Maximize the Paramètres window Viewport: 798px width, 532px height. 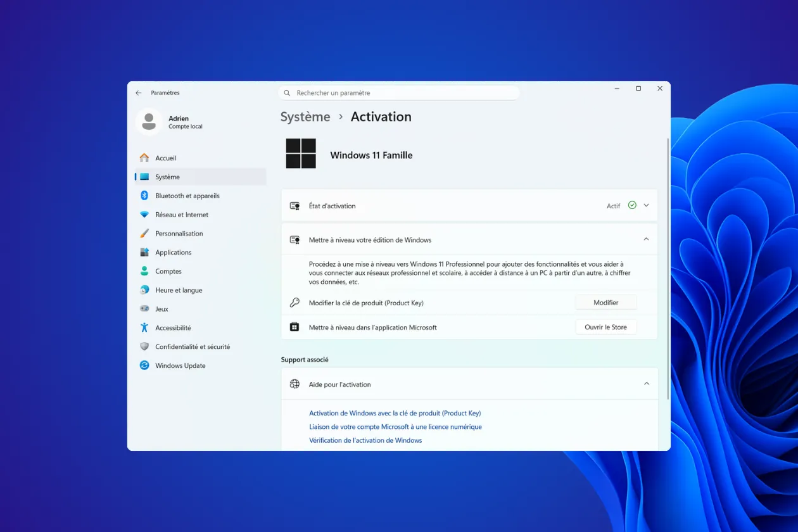(x=638, y=89)
